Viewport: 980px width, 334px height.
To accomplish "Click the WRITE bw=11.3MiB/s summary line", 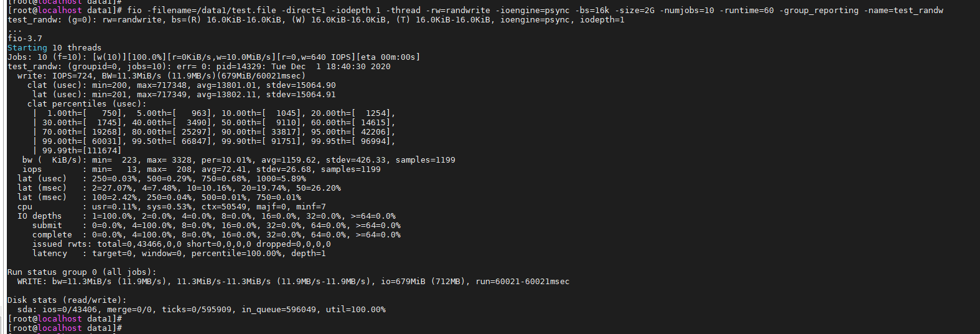I will [293, 282].
